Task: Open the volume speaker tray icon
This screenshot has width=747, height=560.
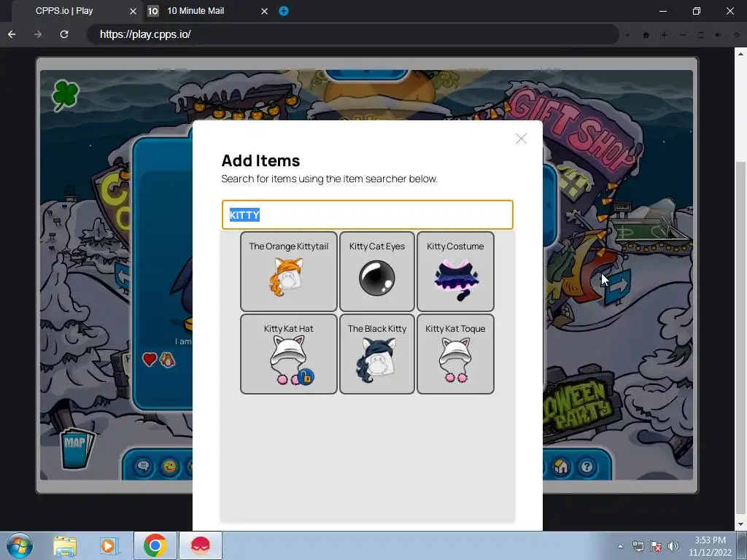Action: click(x=673, y=546)
